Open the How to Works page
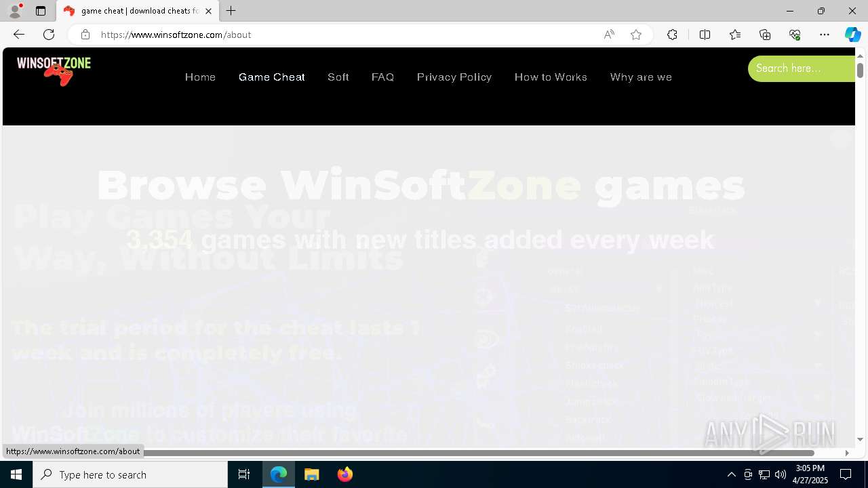Screen dimensions: 868x488 [x=551, y=77]
